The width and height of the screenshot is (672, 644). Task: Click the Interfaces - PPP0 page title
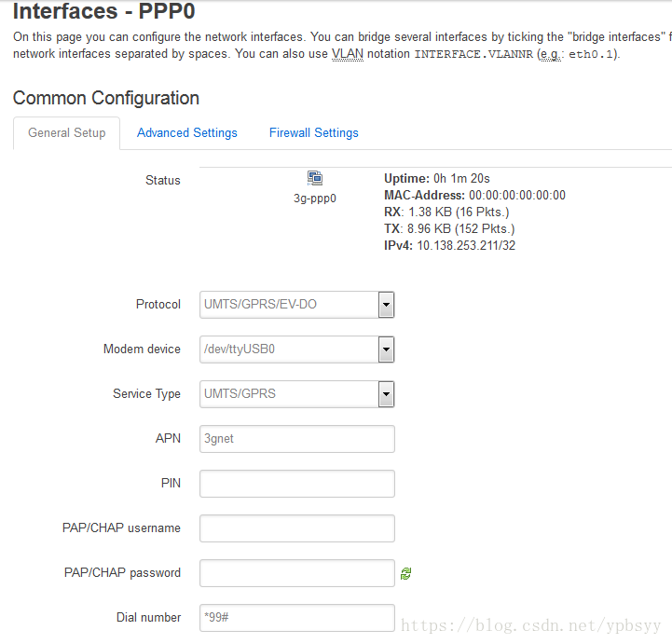104,13
